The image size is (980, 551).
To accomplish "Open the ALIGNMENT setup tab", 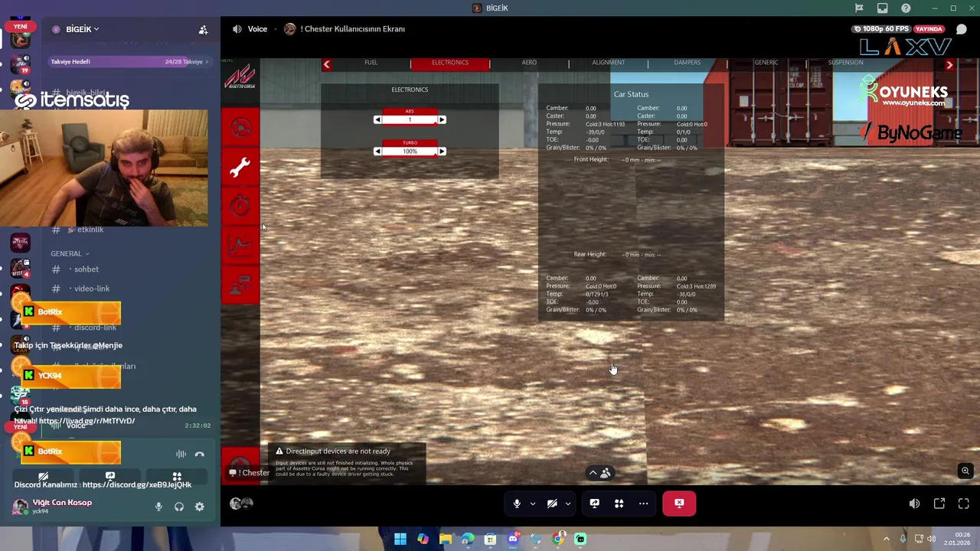I will pyautogui.click(x=609, y=63).
